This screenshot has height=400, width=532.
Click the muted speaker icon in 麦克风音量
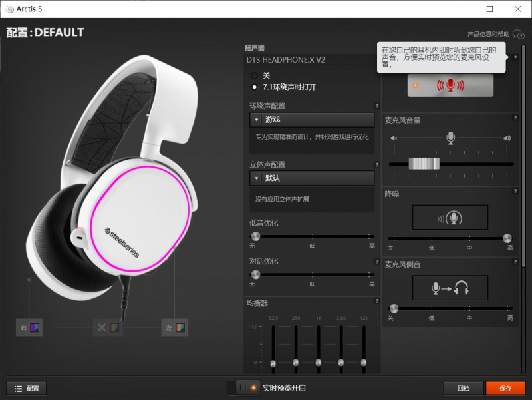click(x=394, y=138)
